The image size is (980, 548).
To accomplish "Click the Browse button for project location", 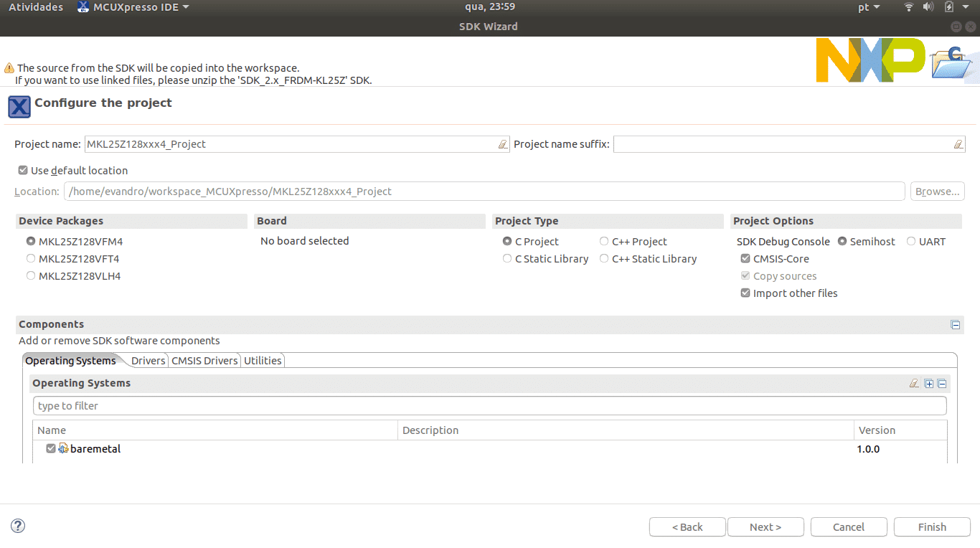I will pos(937,191).
